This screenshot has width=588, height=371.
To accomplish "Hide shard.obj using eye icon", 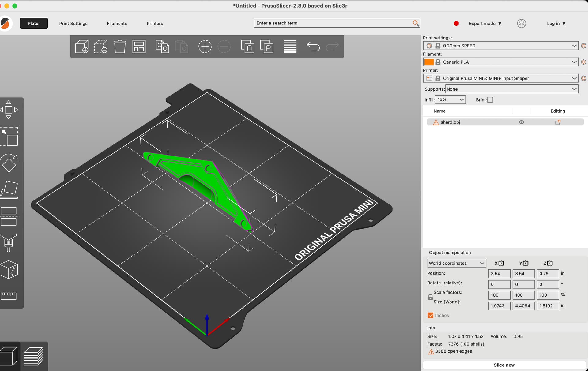I will click(x=521, y=122).
